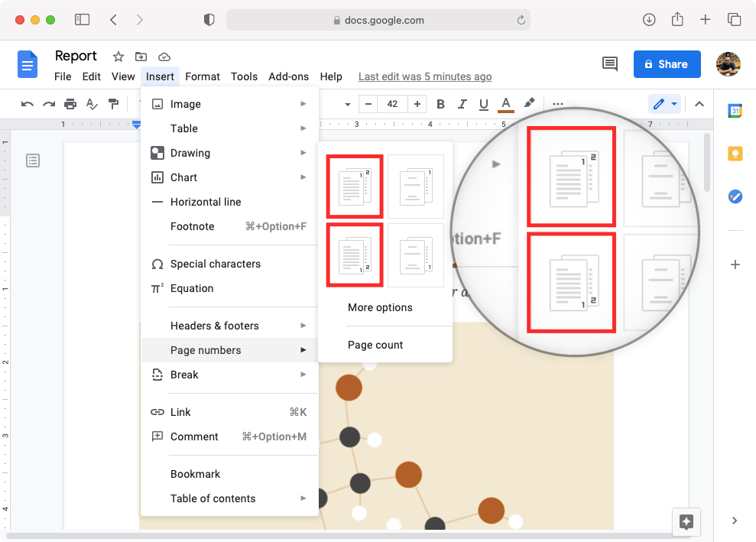Open the editing mode dropdown
The width and height of the screenshot is (756, 542).
point(664,104)
